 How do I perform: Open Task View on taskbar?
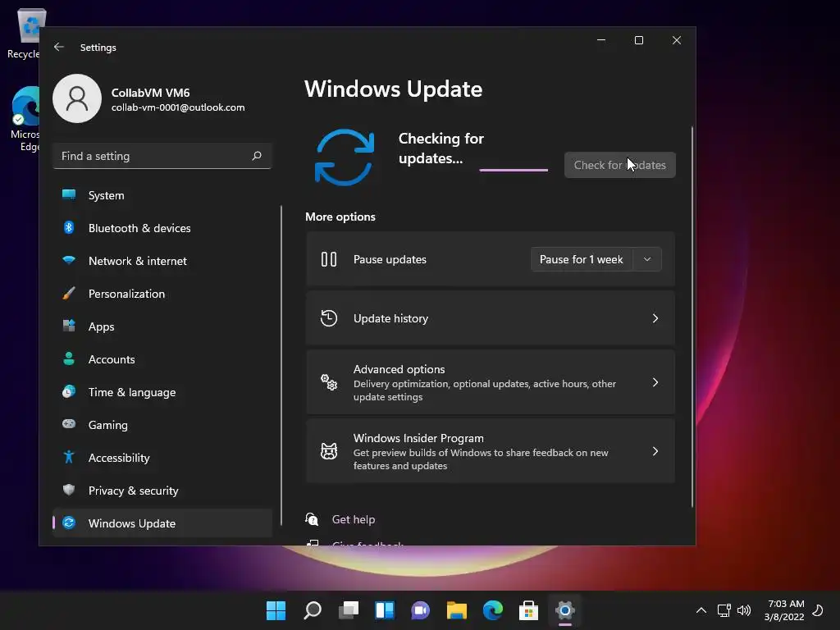point(348,610)
